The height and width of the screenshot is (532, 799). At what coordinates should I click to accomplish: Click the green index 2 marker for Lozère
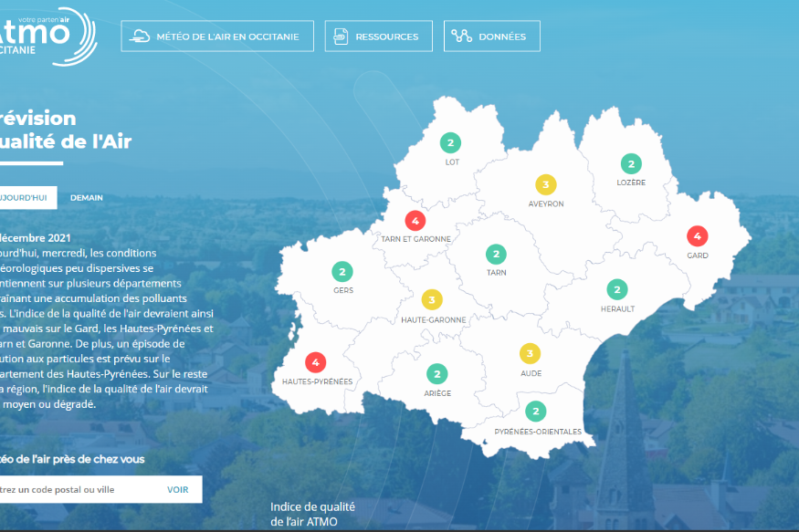630,163
